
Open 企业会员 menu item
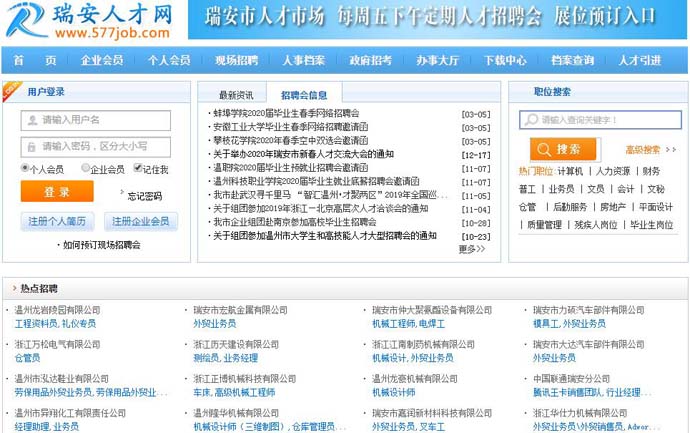(102, 60)
